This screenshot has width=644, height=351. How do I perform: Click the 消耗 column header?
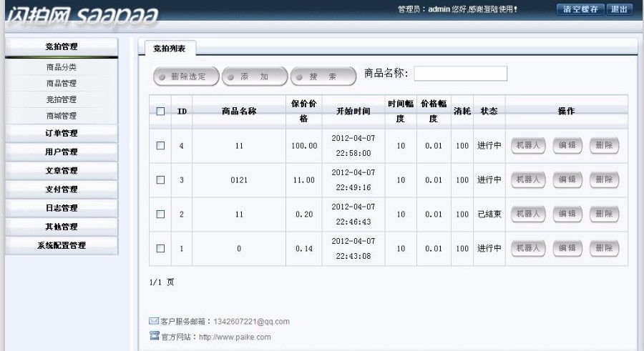pyautogui.click(x=462, y=112)
